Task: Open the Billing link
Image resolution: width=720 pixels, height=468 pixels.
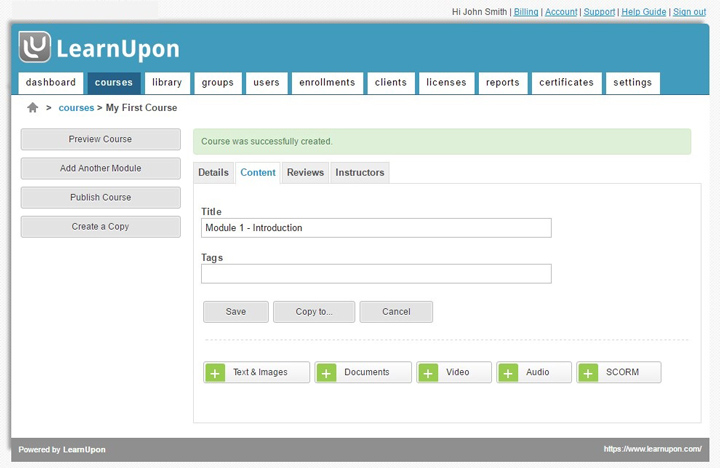Action: [x=526, y=12]
